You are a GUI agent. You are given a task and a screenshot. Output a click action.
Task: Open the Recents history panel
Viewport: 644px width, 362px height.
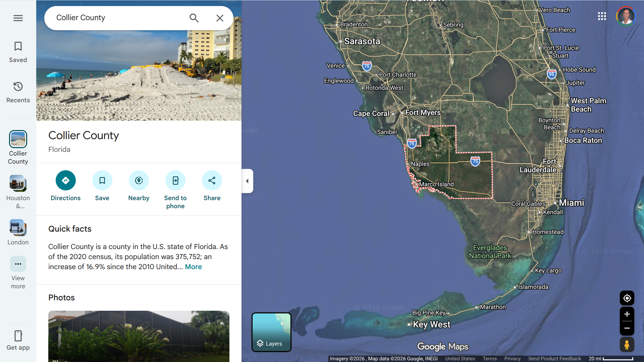click(18, 92)
